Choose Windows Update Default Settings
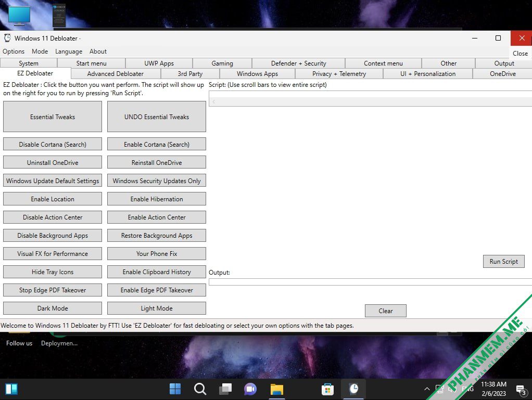Image resolution: width=532 pixels, height=400 pixels. click(53, 180)
